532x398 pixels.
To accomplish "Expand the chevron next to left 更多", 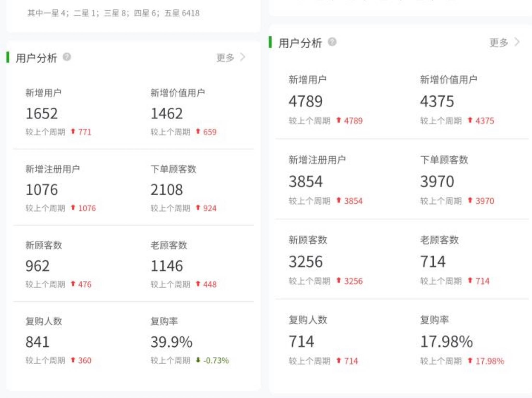I will [243, 57].
